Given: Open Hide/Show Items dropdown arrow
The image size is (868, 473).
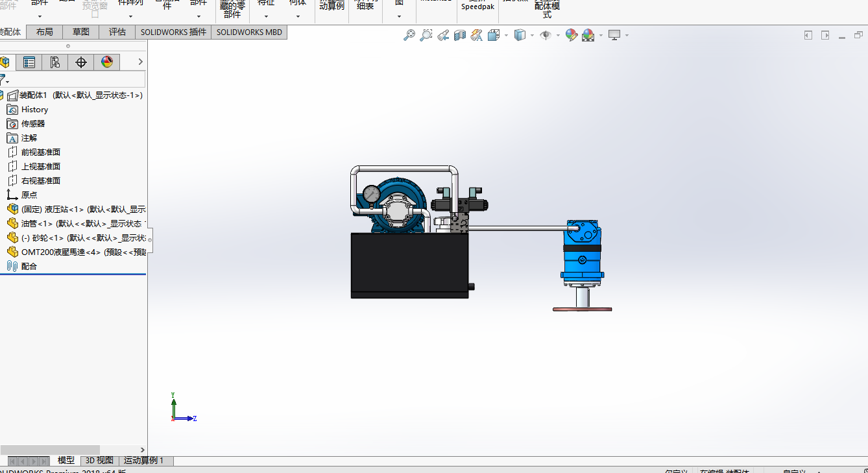Looking at the screenshot, I should click(558, 36).
